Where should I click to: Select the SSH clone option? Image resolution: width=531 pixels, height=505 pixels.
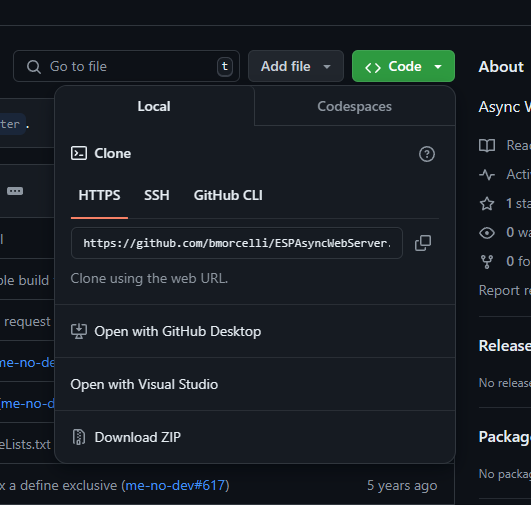[x=157, y=195]
